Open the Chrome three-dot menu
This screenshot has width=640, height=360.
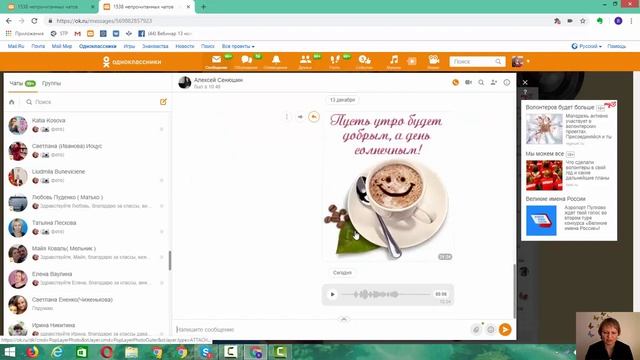(x=632, y=21)
